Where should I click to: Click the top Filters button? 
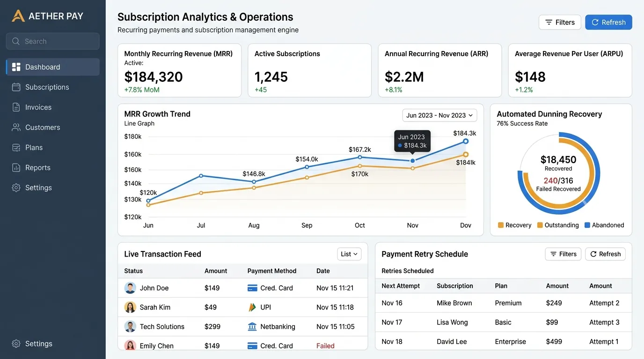click(560, 22)
